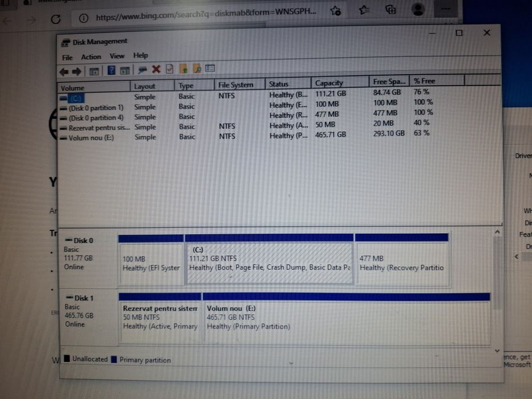The width and height of the screenshot is (532, 399).
Task: Sort by the Type column header
Action: click(x=194, y=85)
